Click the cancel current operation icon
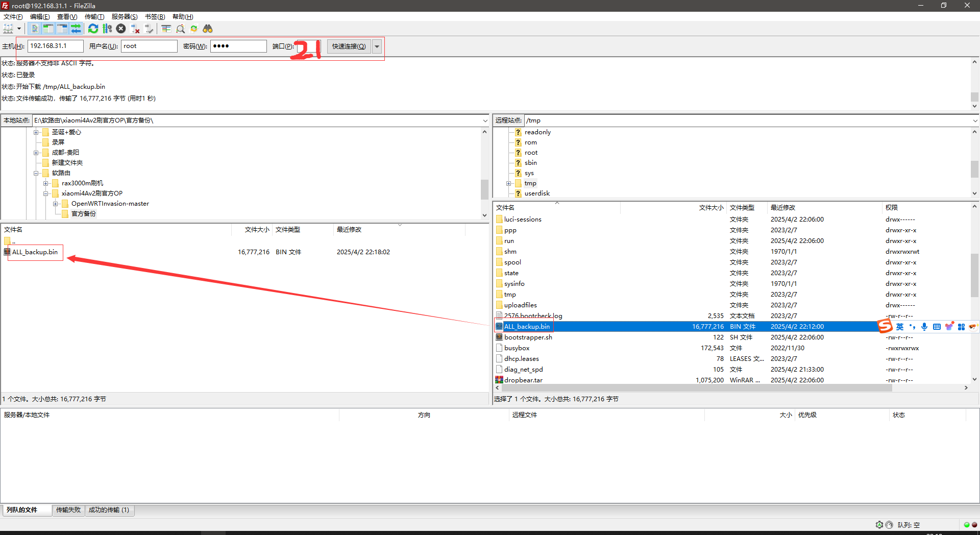 point(121,29)
